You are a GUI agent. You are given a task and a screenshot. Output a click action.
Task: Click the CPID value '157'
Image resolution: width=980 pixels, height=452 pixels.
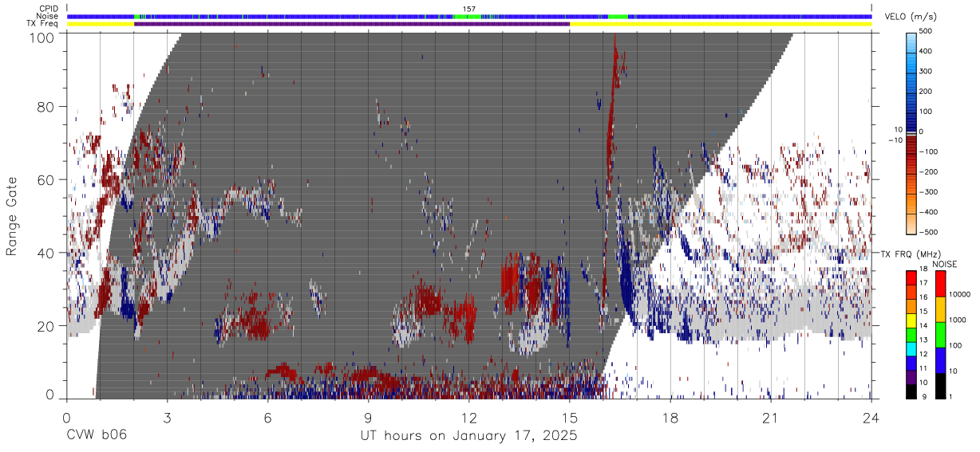(469, 9)
